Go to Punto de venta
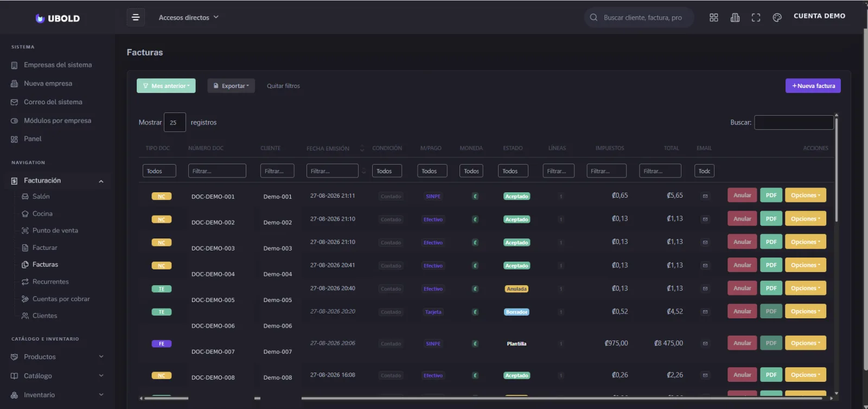Image resolution: width=868 pixels, height=409 pixels. (x=55, y=231)
